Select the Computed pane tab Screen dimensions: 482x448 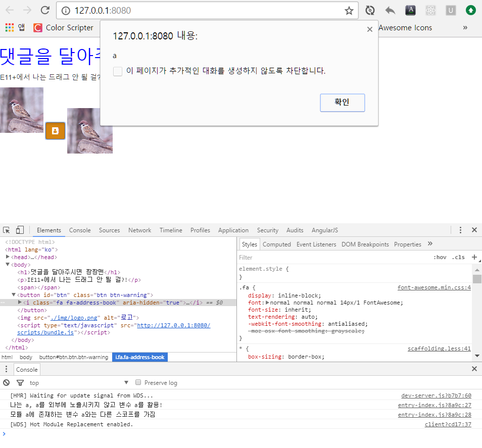coord(277,244)
